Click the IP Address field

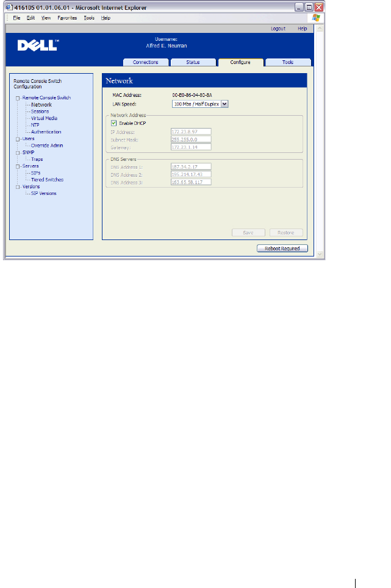point(191,132)
